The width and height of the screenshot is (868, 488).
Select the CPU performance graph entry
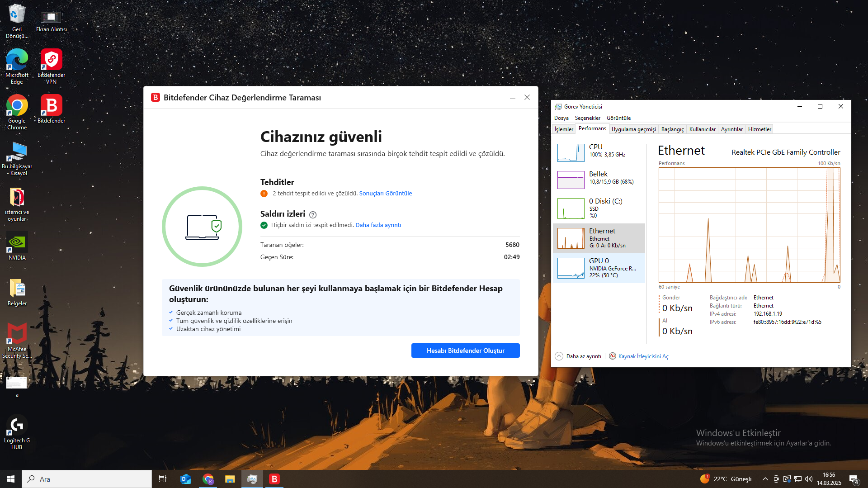(599, 152)
